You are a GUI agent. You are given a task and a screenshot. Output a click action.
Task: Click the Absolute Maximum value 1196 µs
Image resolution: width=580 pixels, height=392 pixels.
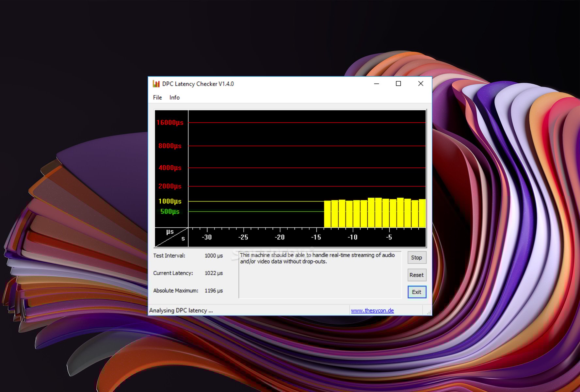pos(214,290)
